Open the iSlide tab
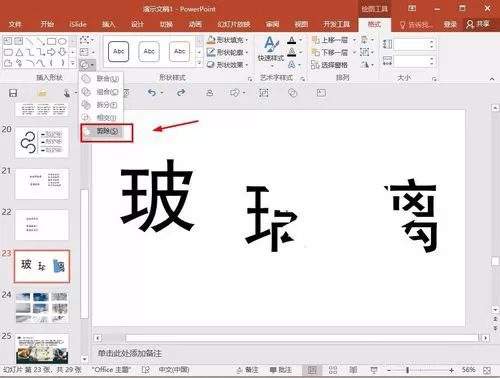The height and width of the screenshot is (378, 500). coord(78,24)
